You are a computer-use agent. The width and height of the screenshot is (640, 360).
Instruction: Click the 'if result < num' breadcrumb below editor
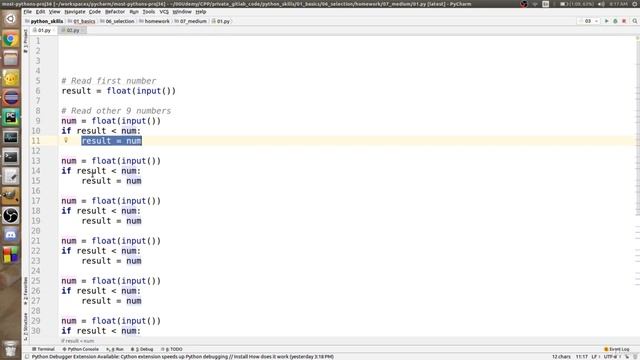(x=77, y=341)
